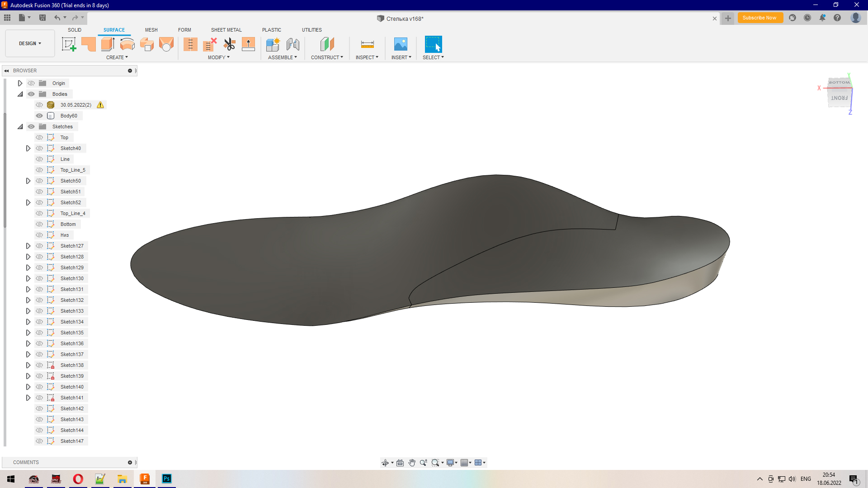Create a New Component via Assemble icon
This screenshot has height=488, width=868.
[273, 44]
